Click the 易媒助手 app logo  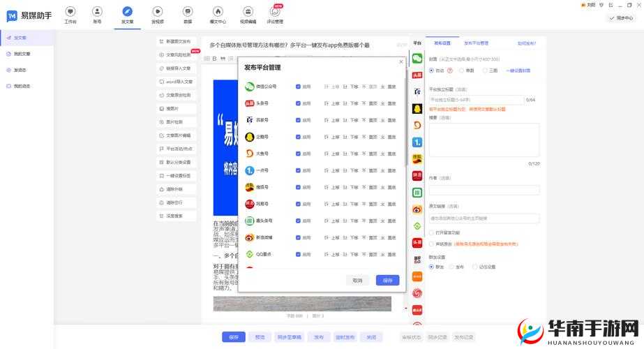click(x=29, y=15)
